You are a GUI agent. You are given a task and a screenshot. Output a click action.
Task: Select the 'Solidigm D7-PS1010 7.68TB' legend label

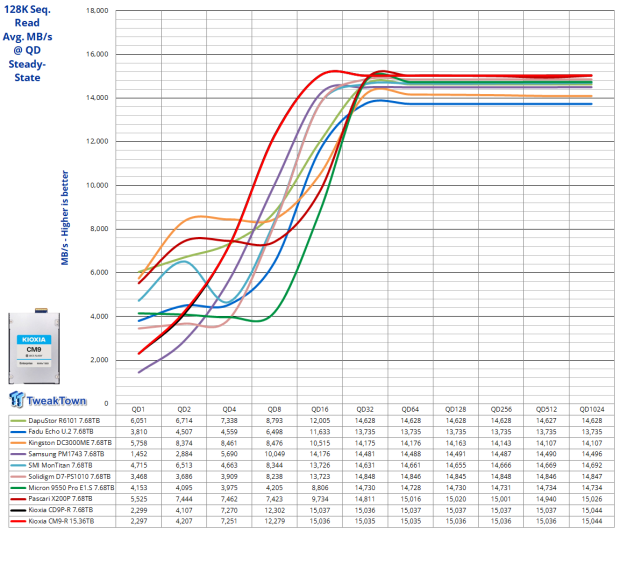point(70,477)
